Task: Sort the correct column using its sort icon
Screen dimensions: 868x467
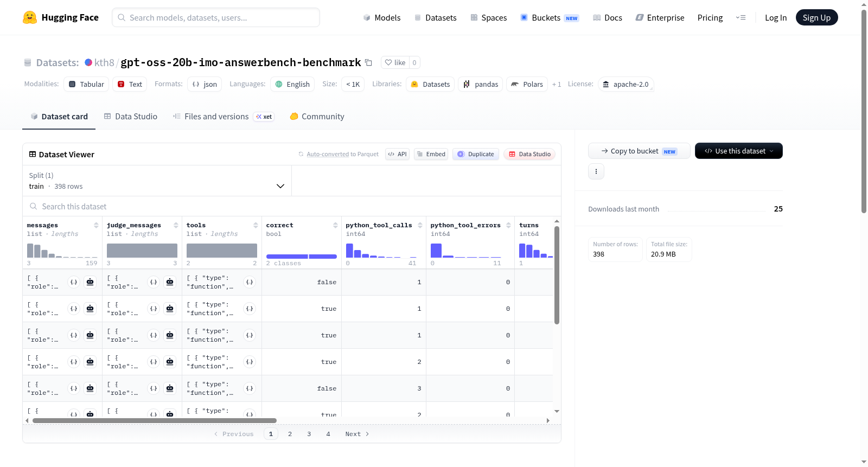Action: (335, 225)
